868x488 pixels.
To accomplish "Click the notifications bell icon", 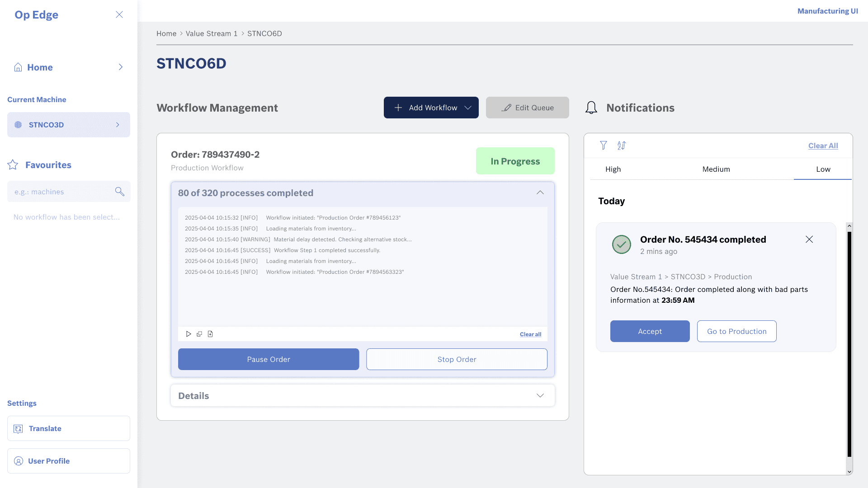I will pyautogui.click(x=591, y=108).
